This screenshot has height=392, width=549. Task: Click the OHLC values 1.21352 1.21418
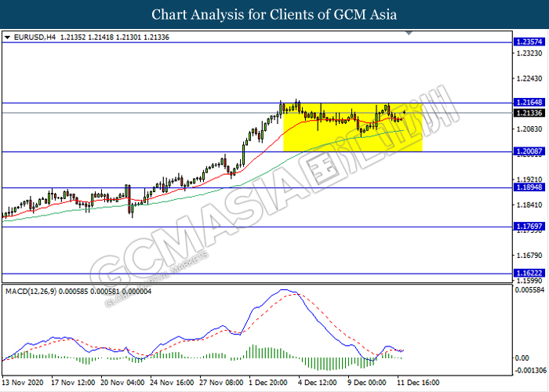point(87,38)
